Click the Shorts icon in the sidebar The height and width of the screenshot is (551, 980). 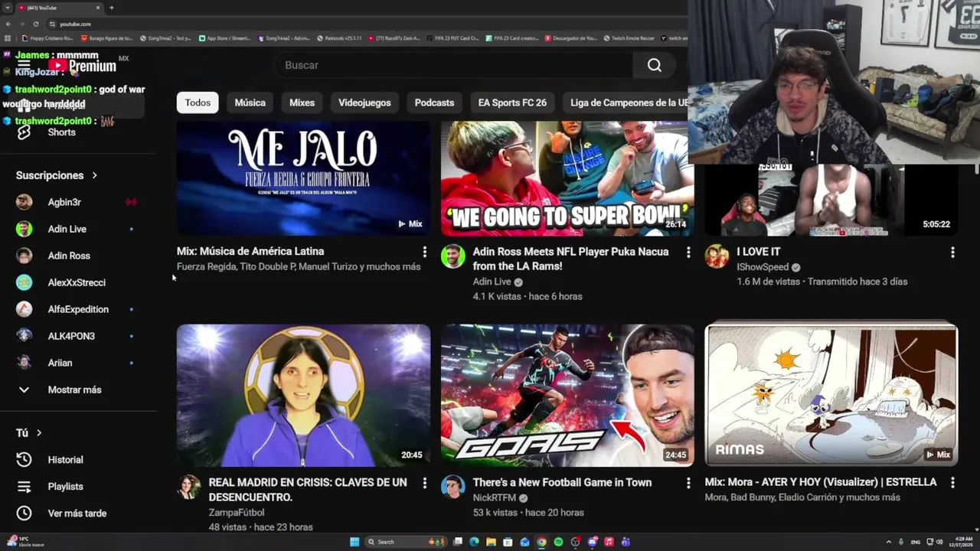click(x=24, y=132)
